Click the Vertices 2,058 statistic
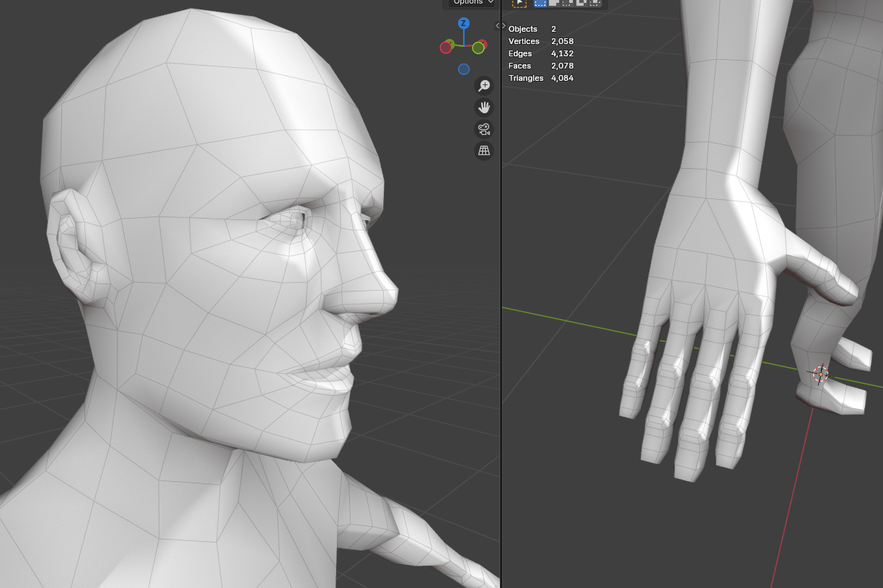Screen dimensions: 883x588 (x=541, y=41)
